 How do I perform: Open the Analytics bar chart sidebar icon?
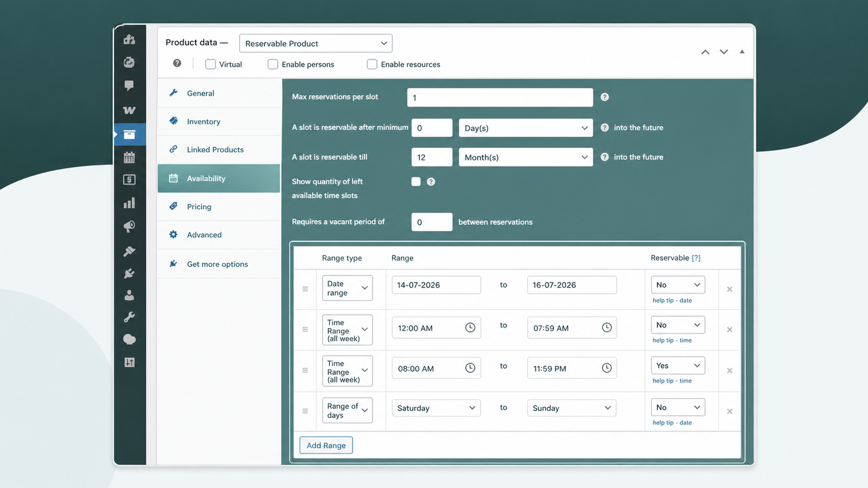pos(129,203)
